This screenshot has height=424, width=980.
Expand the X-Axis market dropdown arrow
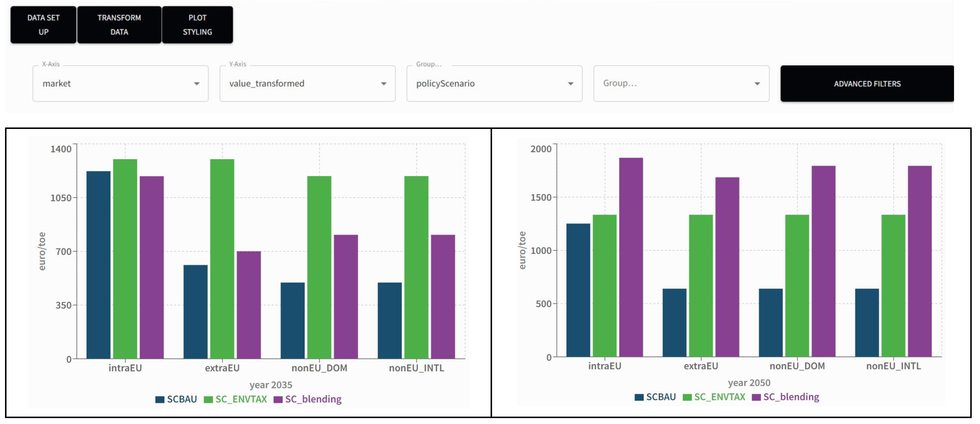[x=196, y=84]
